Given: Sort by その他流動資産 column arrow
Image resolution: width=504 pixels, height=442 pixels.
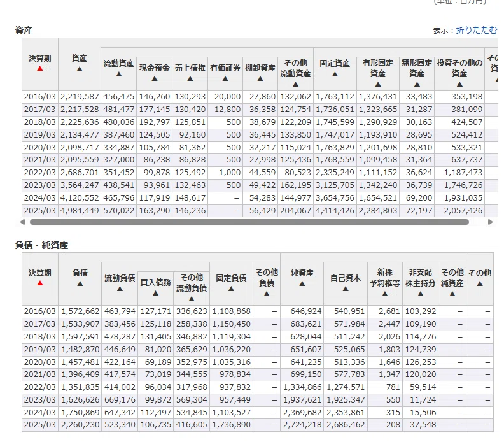Looking at the screenshot, I should 296,84.
